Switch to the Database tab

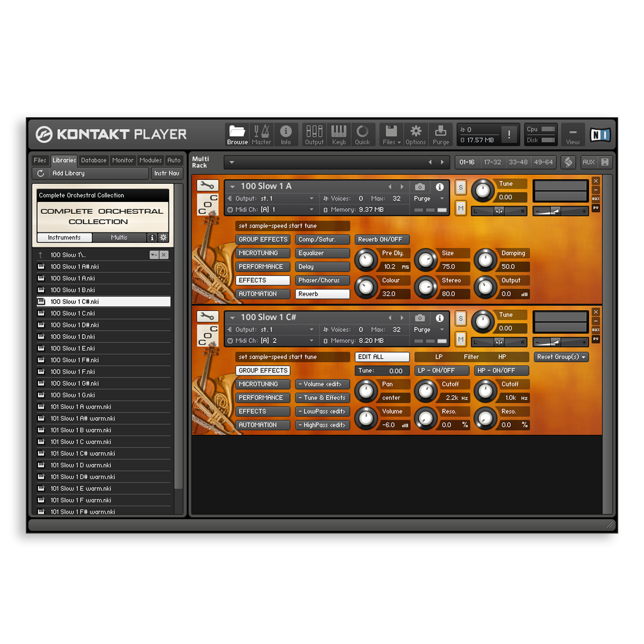pyautogui.click(x=94, y=160)
